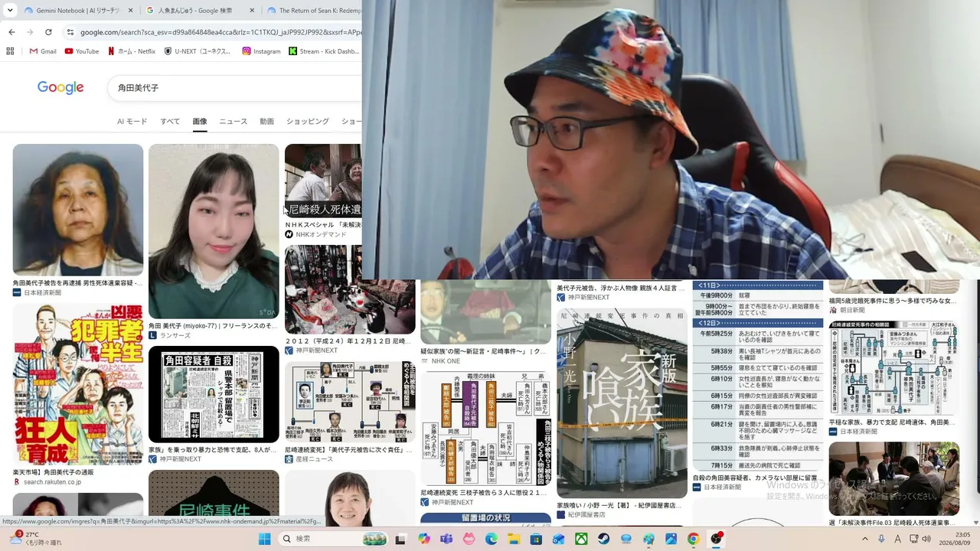Switch to the AI モード search tab

(132, 122)
